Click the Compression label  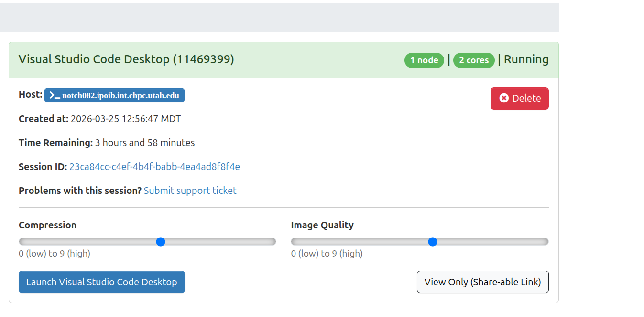point(47,225)
